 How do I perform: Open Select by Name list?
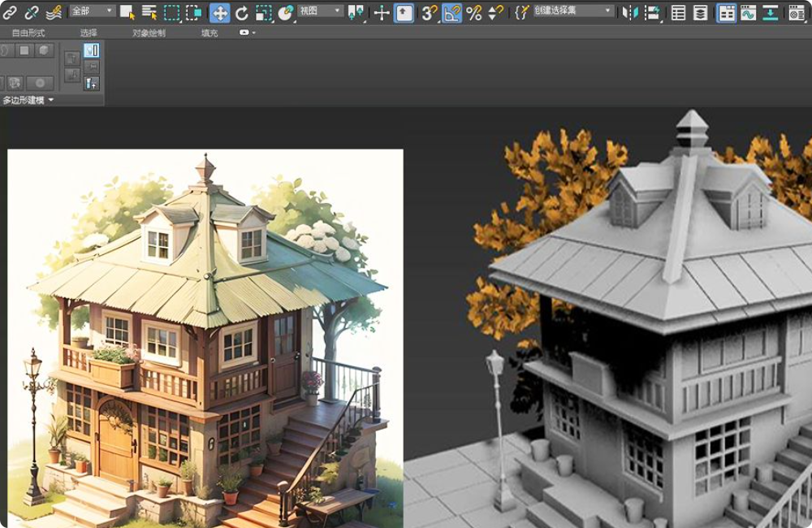pos(149,12)
